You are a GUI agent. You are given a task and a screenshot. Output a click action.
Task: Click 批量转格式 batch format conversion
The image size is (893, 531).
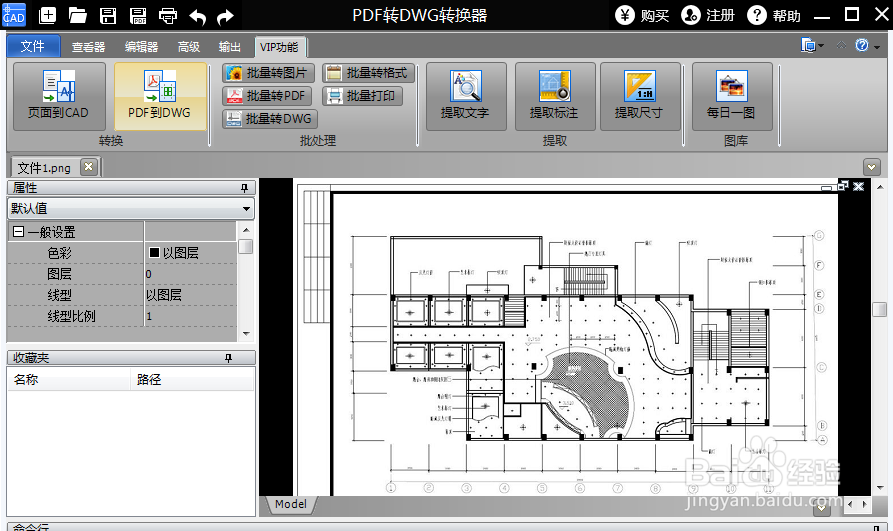pos(368,73)
